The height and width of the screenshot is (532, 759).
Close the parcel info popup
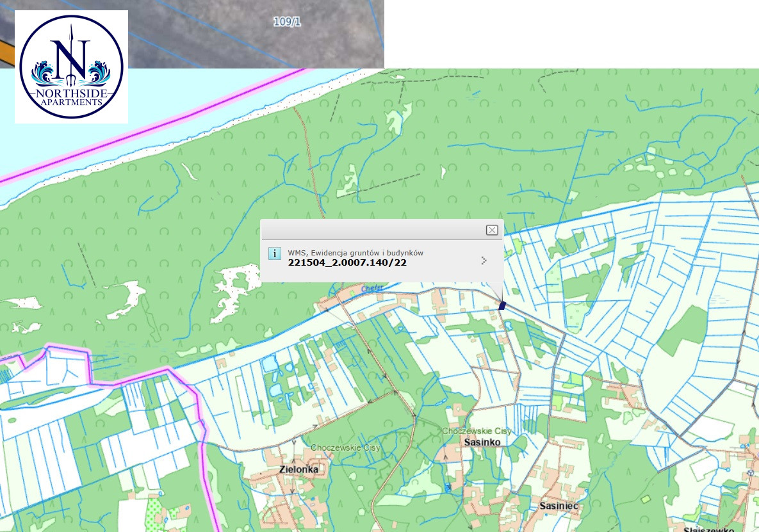[x=492, y=230]
